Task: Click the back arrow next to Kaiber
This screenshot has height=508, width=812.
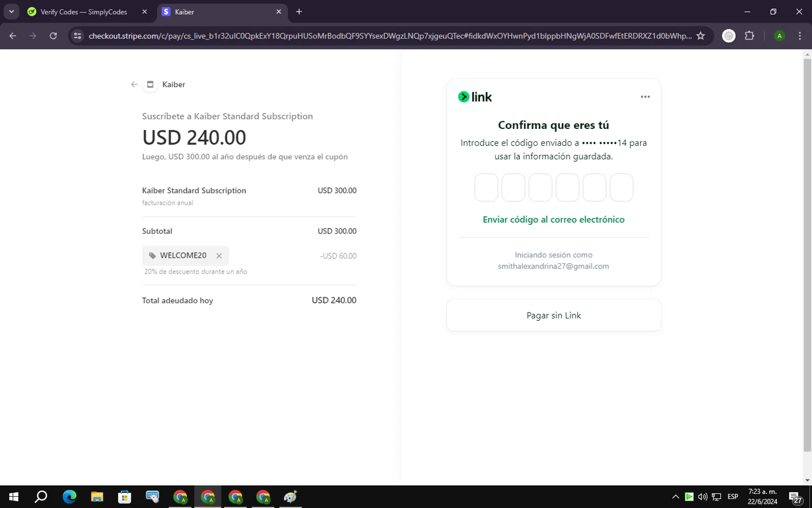Action: (x=134, y=84)
